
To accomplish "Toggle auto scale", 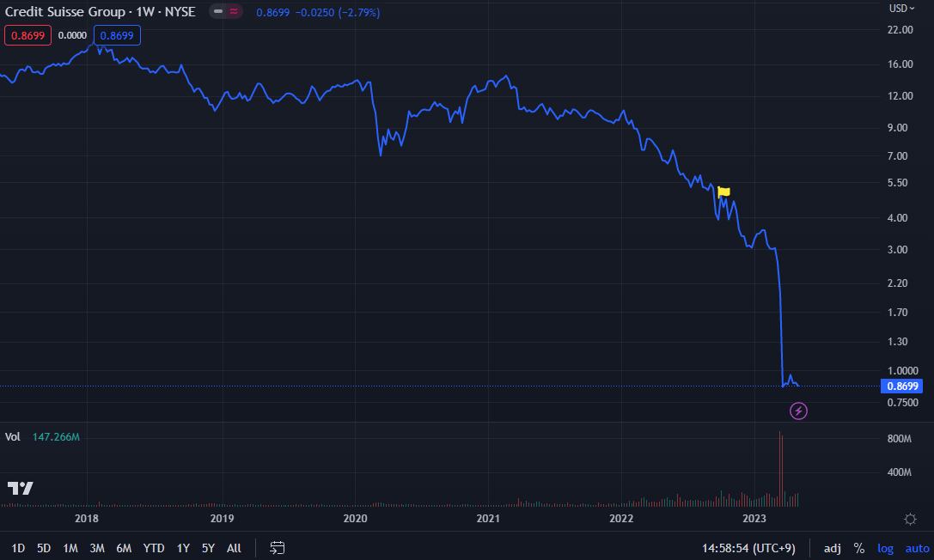I will (x=917, y=548).
